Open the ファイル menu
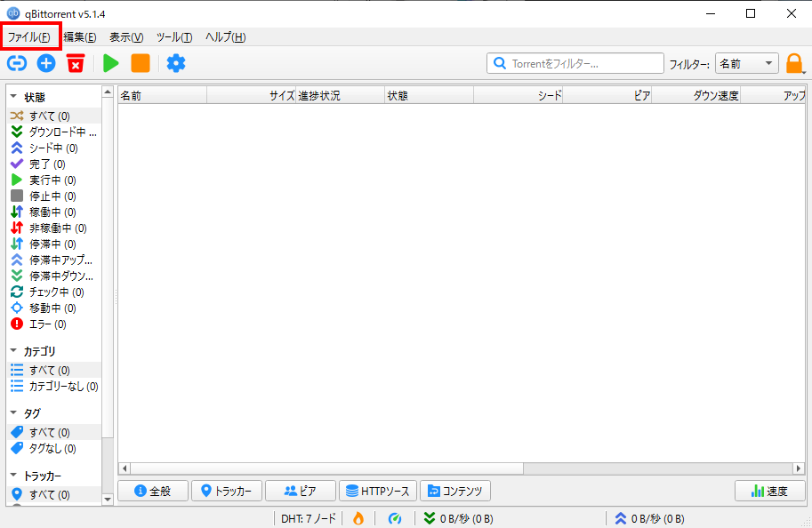Image resolution: width=812 pixels, height=528 pixels. point(29,36)
